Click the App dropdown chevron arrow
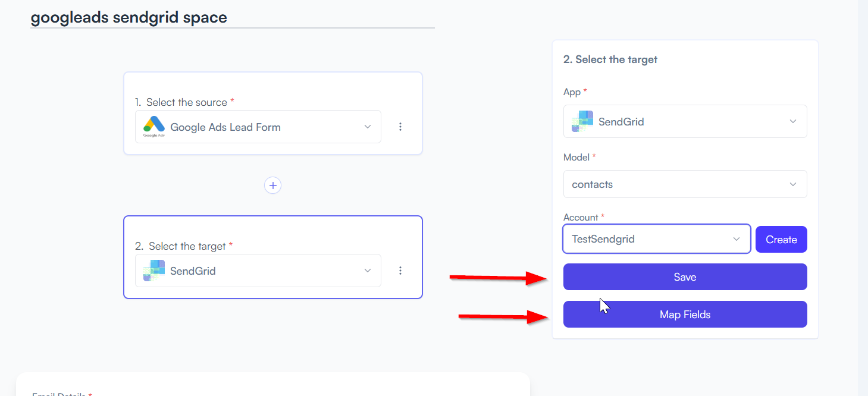 [793, 121]
